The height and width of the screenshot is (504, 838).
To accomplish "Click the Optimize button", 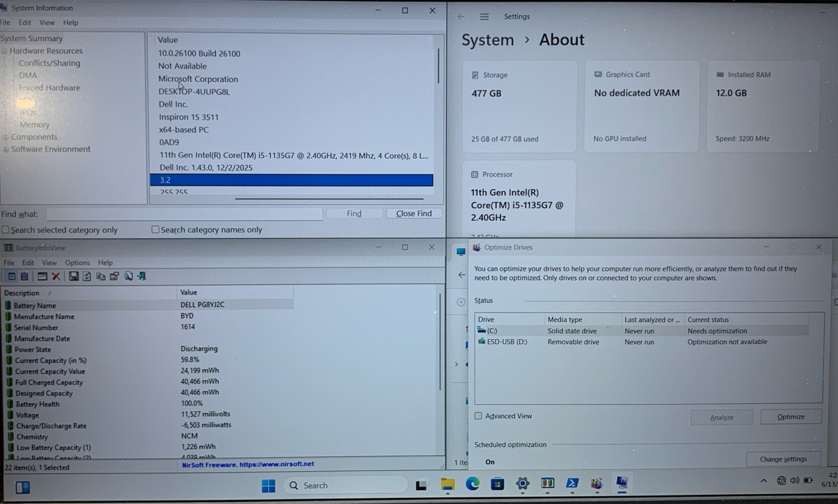I will coord(791,417).
